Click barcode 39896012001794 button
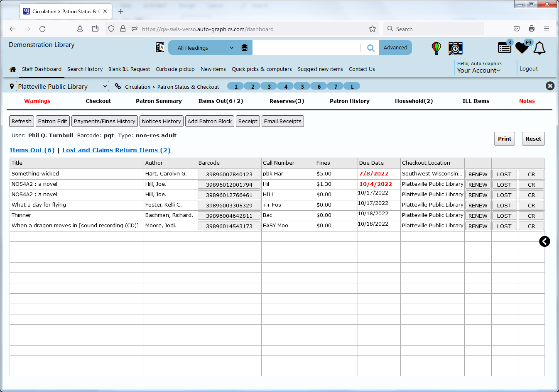Screen dimensions: 559x392 click(229, 185)
